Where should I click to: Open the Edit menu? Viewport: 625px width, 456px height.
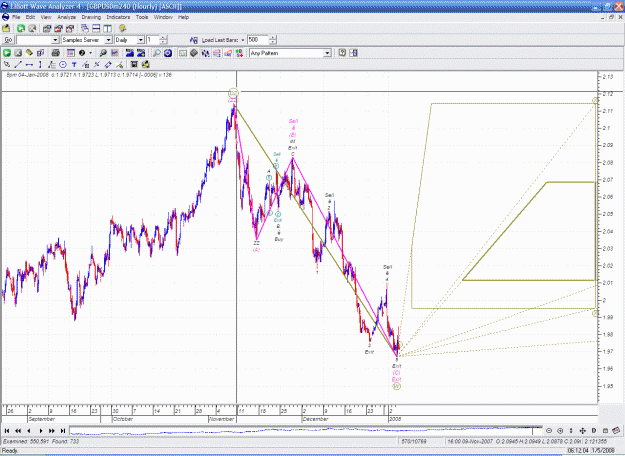pyautogui.click(x=30, y=17)
